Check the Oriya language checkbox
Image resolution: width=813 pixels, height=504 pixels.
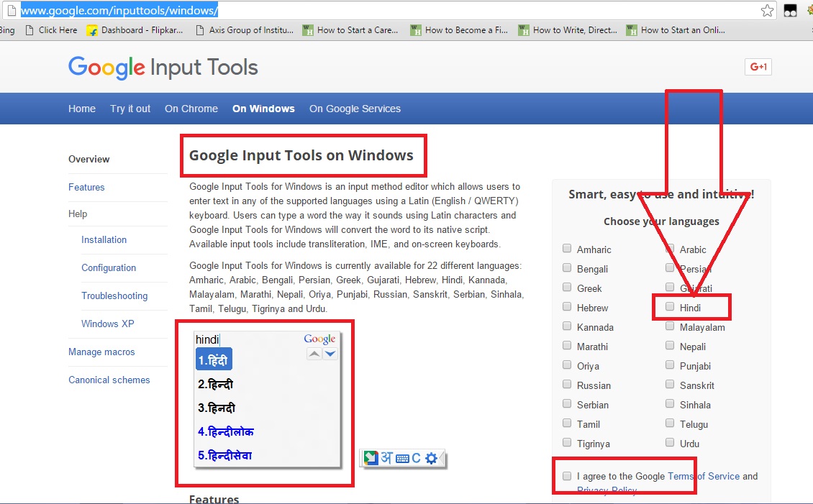point(567,365)
